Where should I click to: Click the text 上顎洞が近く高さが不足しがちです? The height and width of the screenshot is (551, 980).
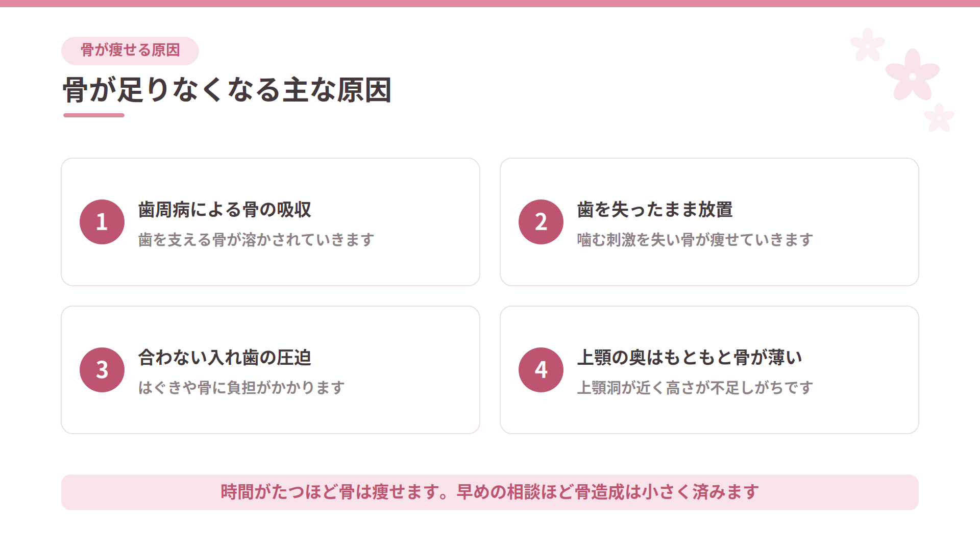(x=695, y=387)
